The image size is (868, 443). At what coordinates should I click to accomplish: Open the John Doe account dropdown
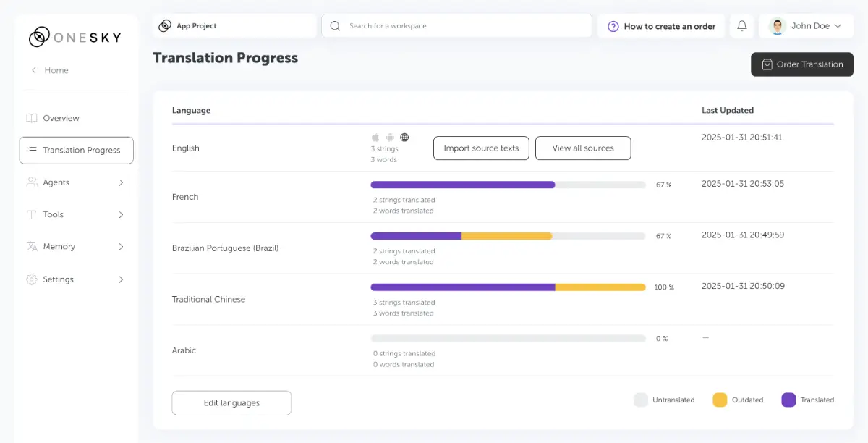tap(838, 26)
